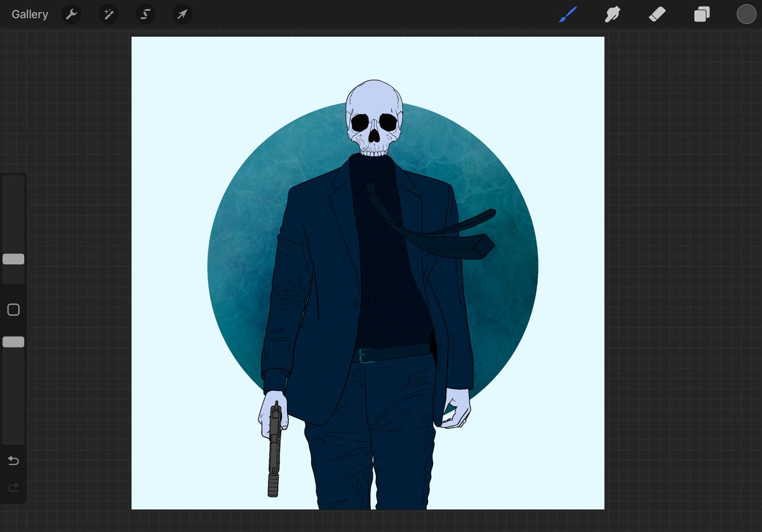The image size is (762, 532).
Task: Adjust the brush size slider
Action: coord(13,259)
